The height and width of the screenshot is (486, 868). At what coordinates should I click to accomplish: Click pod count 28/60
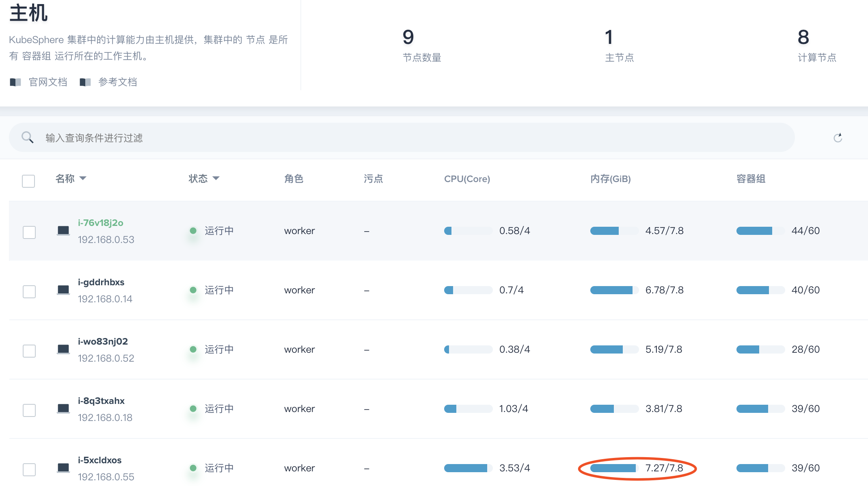806,349
